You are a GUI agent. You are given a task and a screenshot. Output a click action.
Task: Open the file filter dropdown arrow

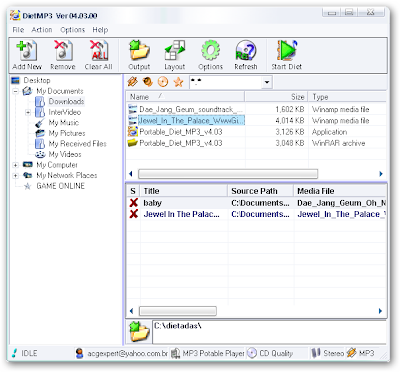coord(267,82)
